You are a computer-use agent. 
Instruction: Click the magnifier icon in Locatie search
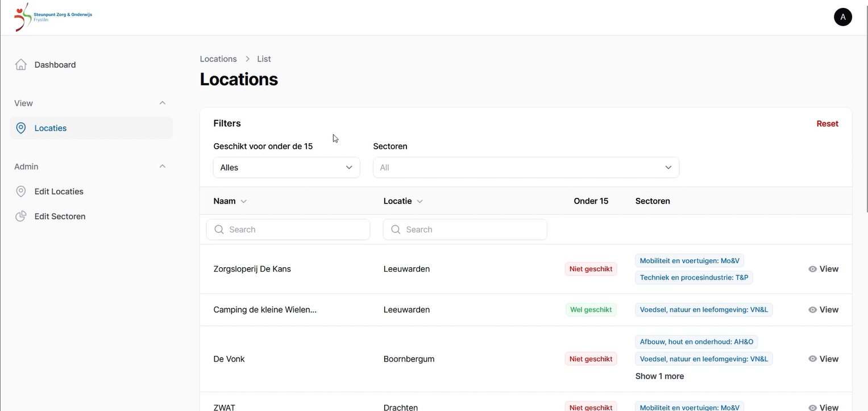point(396,230)
